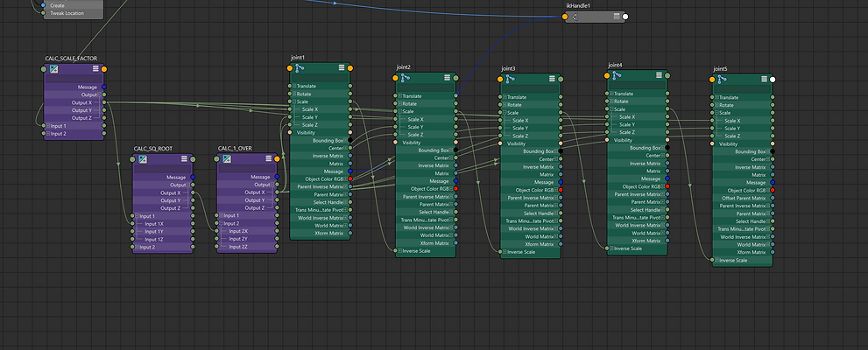Click the joint icon on joint1 node
The height and width of the screenshot is (350, 868).
pyautogui.click(x=300, y=68)
